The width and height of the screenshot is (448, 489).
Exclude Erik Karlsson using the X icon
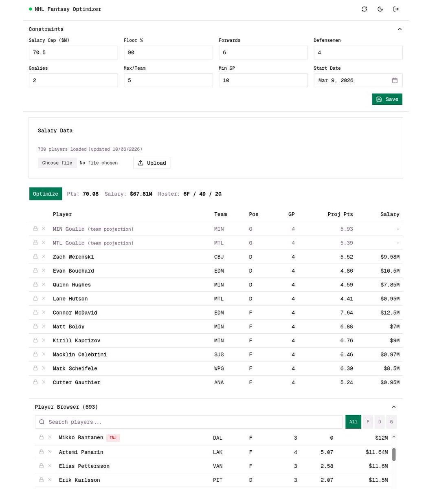50,480
